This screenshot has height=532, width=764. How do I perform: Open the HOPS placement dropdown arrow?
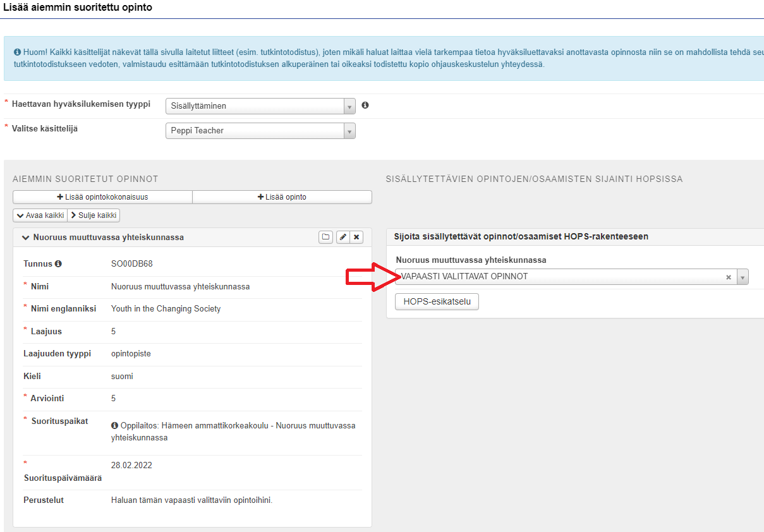(743, 277)
